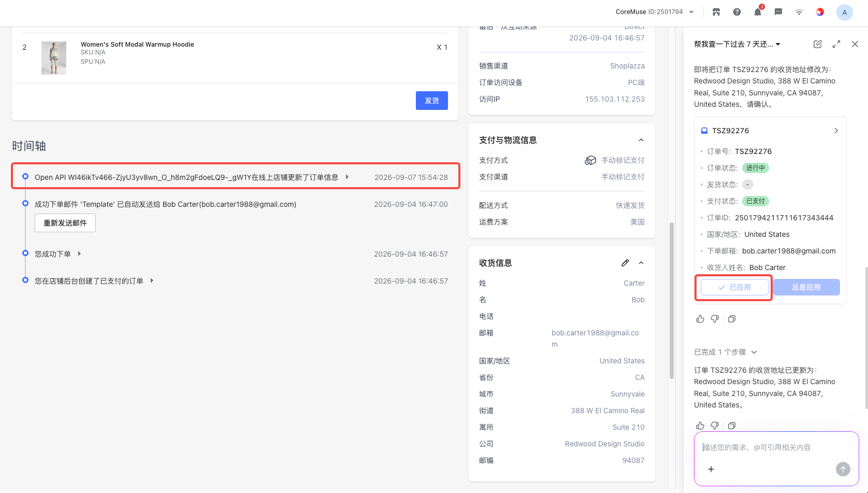Dislike the address updated reply

coord(715,426)
